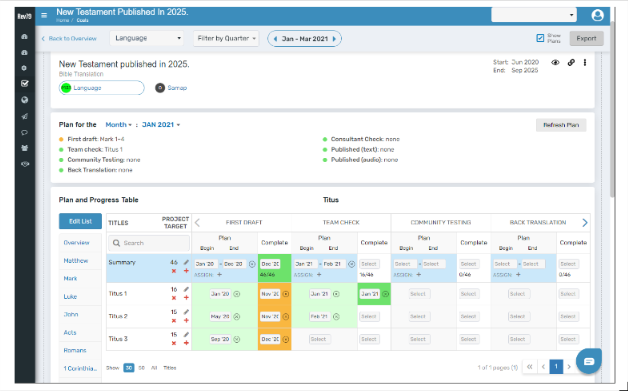
Task: Open John in titles list
Action: 71,314
